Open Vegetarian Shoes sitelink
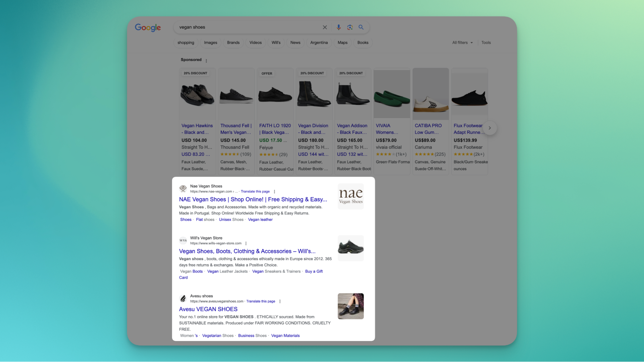The height and width of the screenshot is (362, 644). click(218, 336)
